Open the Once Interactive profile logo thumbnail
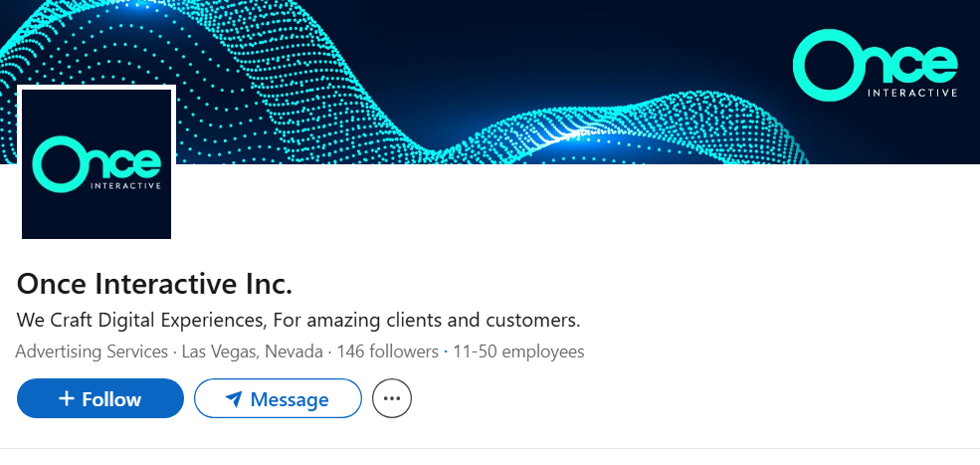Viewport: 980px width, 465px height. pos(97,163)
